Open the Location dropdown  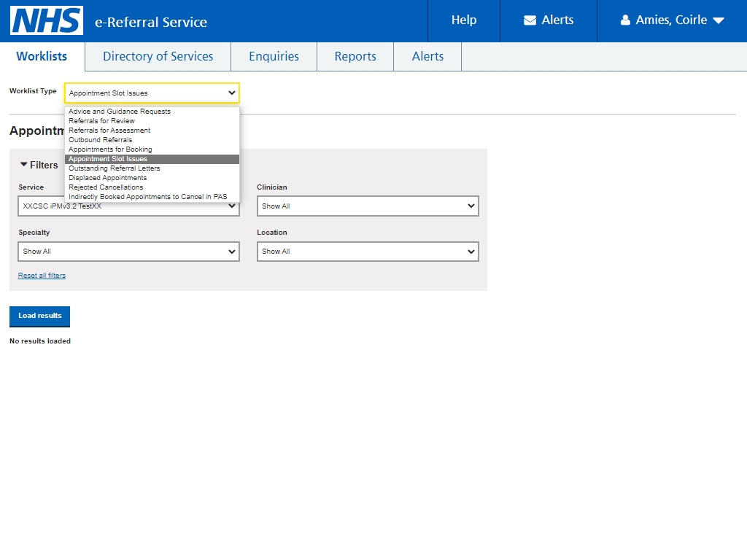(368, 252)
